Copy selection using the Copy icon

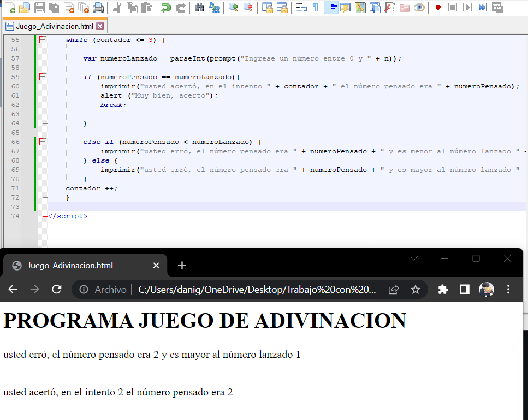tap(132, 8)
